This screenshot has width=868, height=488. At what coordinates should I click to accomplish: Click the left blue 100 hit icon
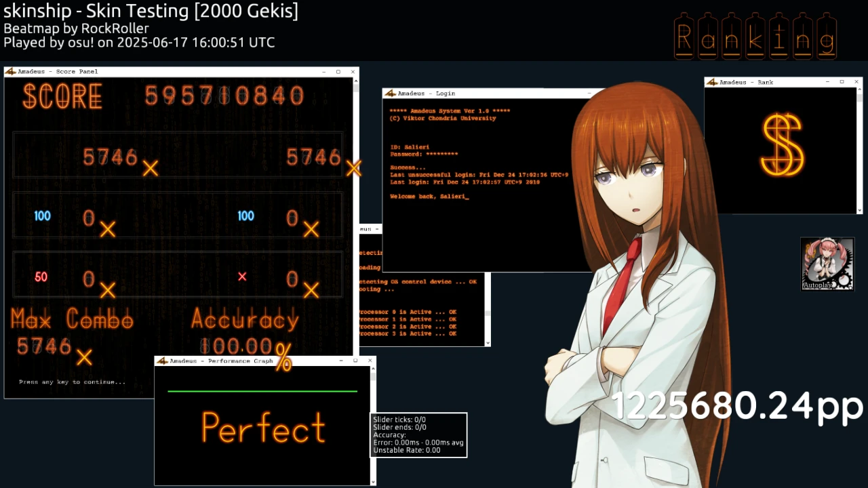coord(42,216)
